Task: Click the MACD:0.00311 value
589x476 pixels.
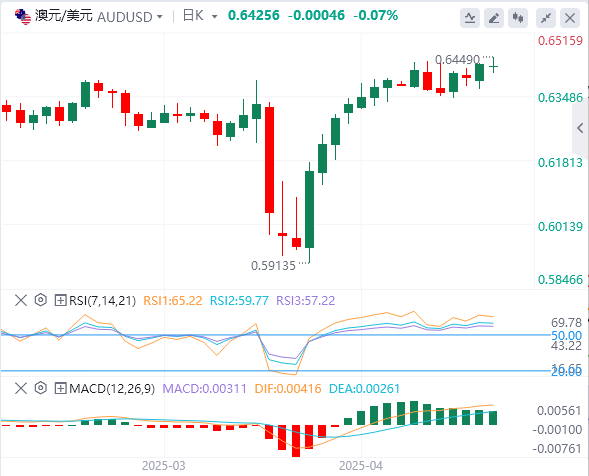Action: coord(204,388)
